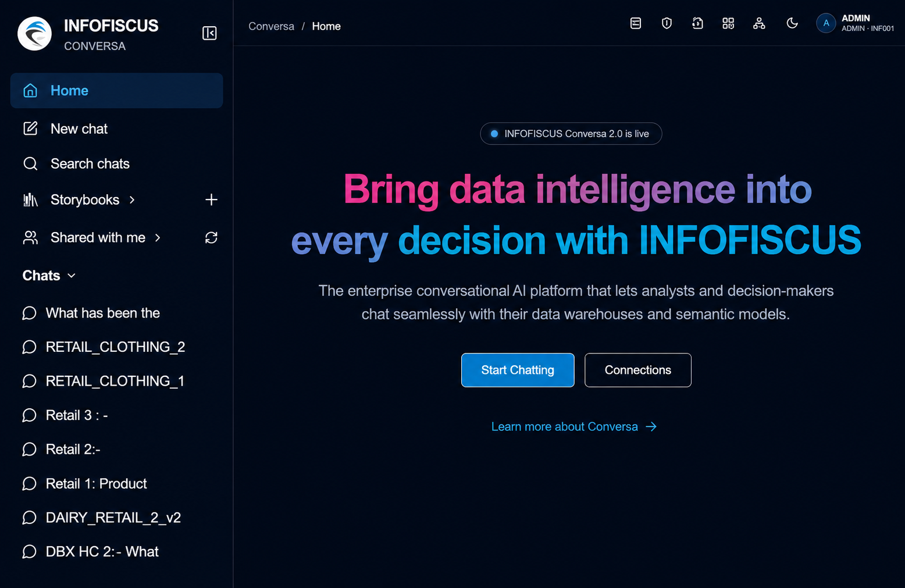Open the grid apps icon in header
Viewport: 905px width, 588px height.
click(x=728, y=23)
